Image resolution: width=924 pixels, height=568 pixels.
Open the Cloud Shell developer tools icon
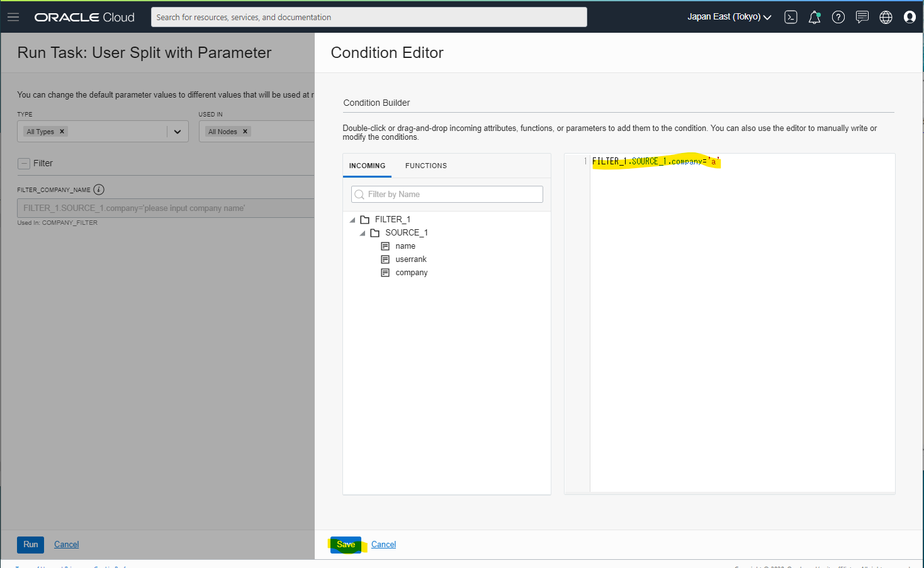point(791,17)
